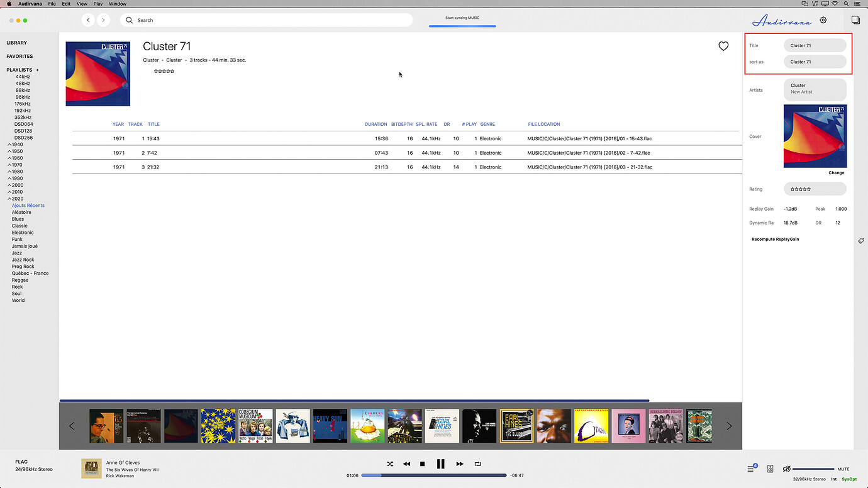This screenshot has width=868, height=488.
Task: Click Change under the cover art
Action: click(x=837, y=172)
